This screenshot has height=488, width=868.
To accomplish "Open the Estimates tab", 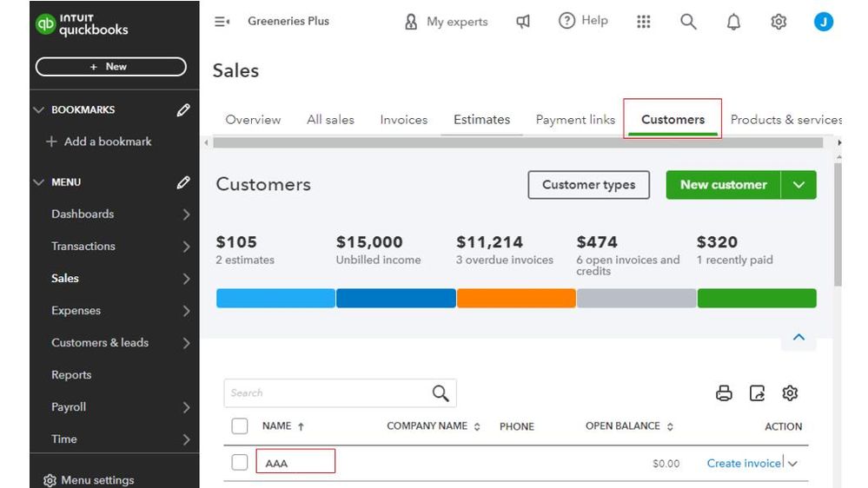I will (x=481, y=120).
